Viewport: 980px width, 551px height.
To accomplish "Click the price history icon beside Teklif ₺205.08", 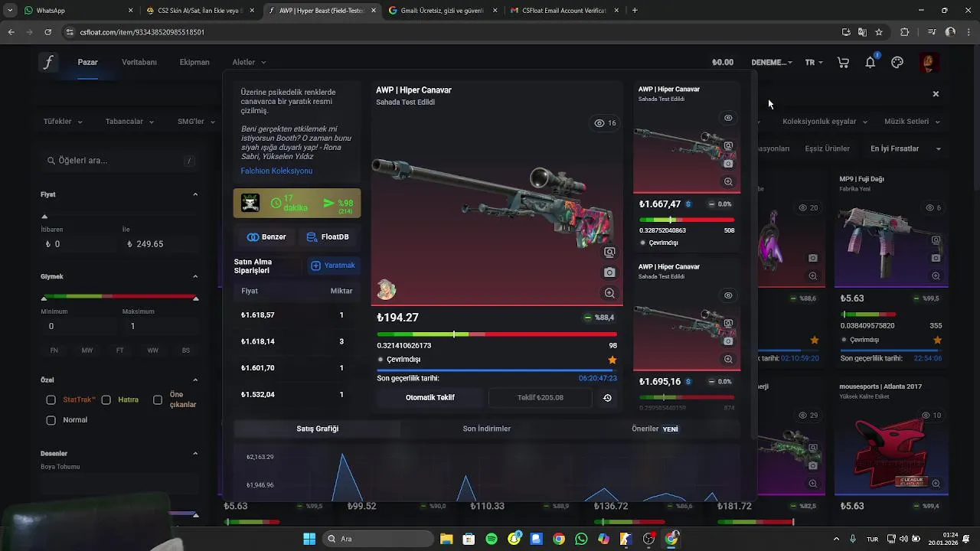I will pos(607,398).
